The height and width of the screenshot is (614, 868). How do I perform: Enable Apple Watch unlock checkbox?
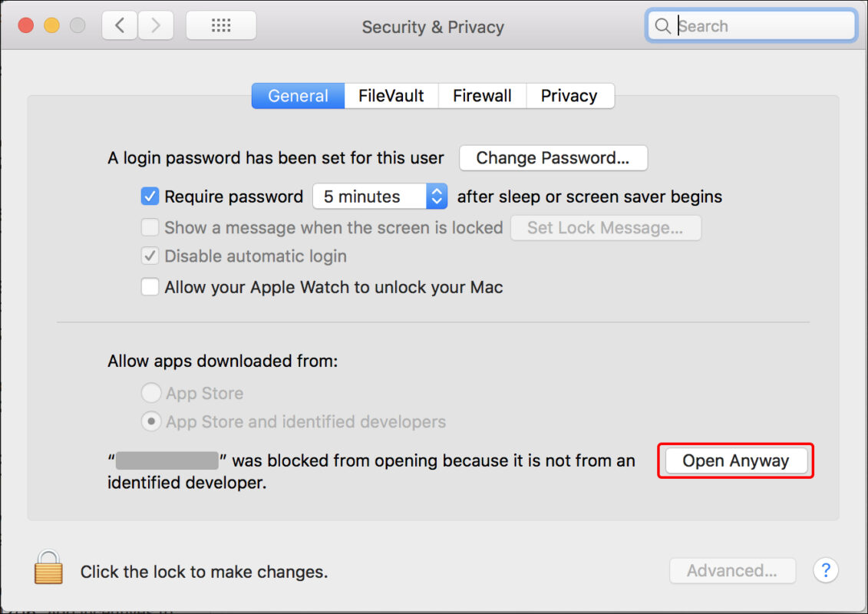[150, 288]
